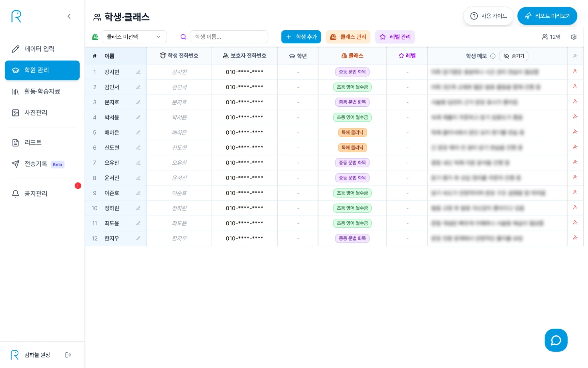Click 김하늘 원장 profile name
The image size is (588, 368).
[37, 355]
